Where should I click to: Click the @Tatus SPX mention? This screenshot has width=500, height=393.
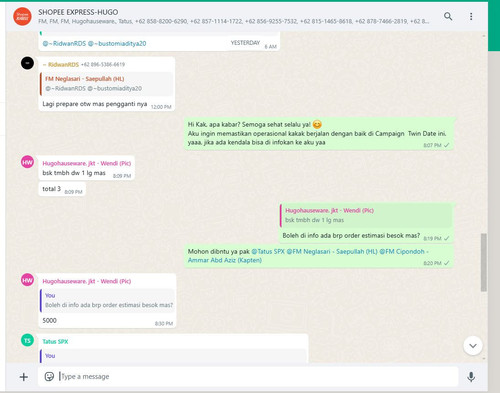click(268, 251)
